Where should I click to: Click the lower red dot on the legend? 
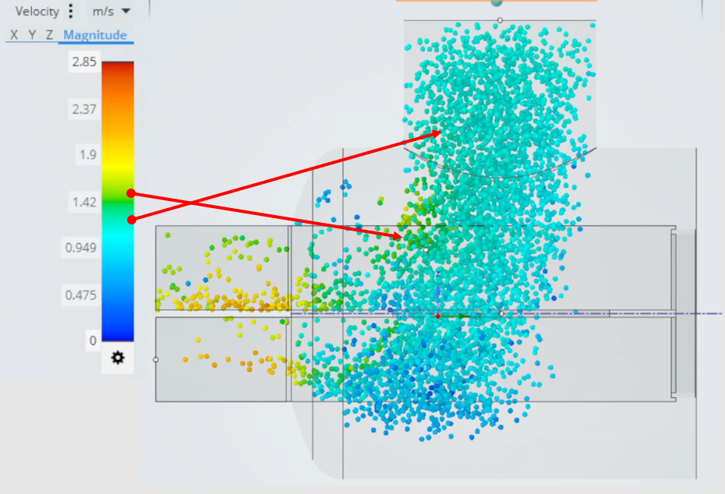(x=131, y=218)
